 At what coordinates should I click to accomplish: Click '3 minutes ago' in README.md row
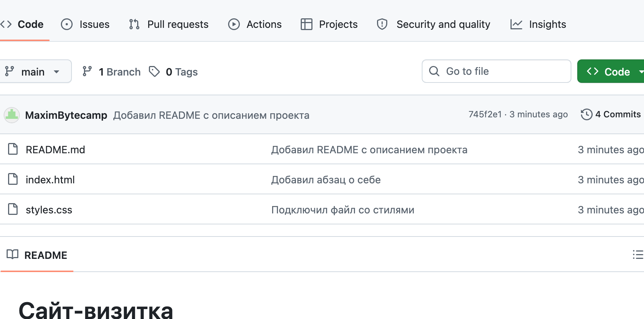pos(611,150)
